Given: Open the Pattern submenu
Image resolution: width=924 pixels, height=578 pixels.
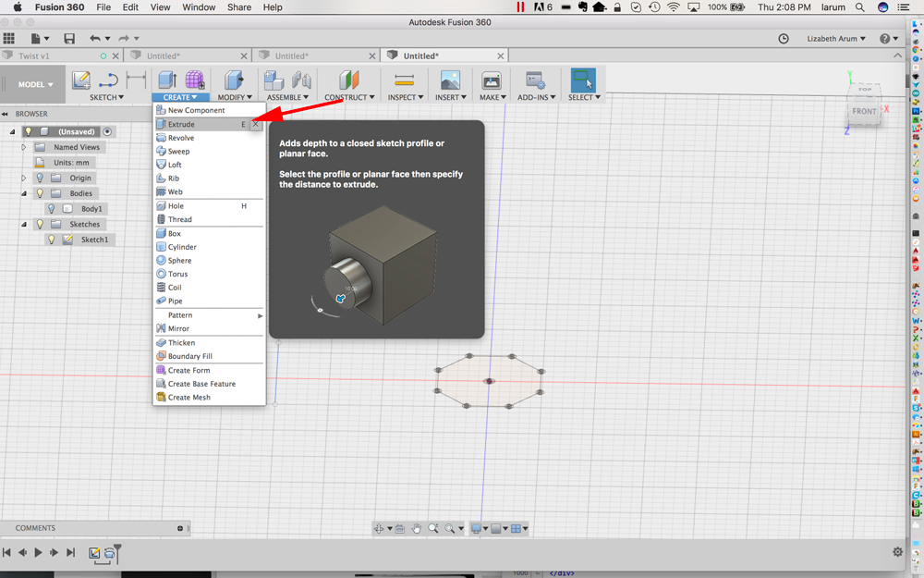Looking at the screenshot, I should coord(209,315).
